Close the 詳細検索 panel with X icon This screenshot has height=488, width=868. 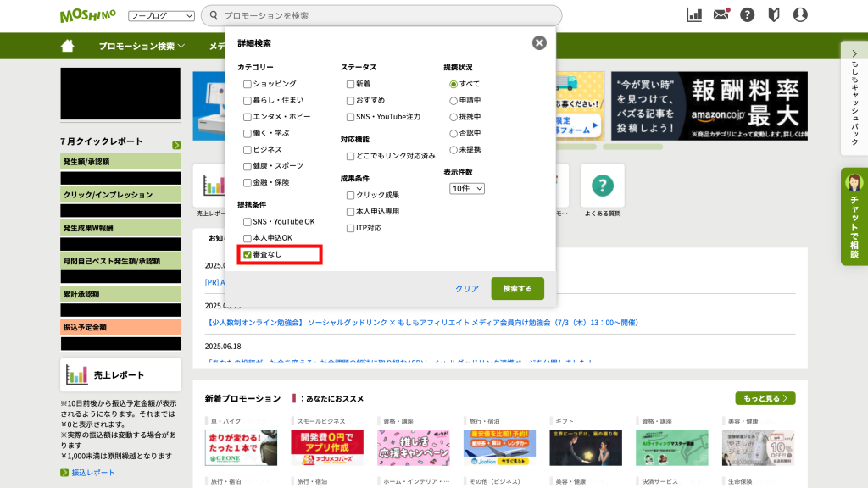539,43
